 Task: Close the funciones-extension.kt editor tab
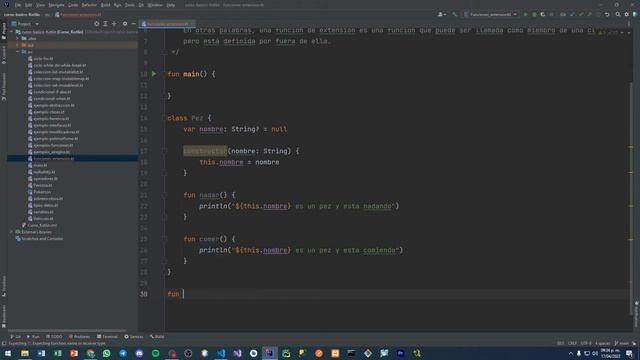(x=192, y=24)
